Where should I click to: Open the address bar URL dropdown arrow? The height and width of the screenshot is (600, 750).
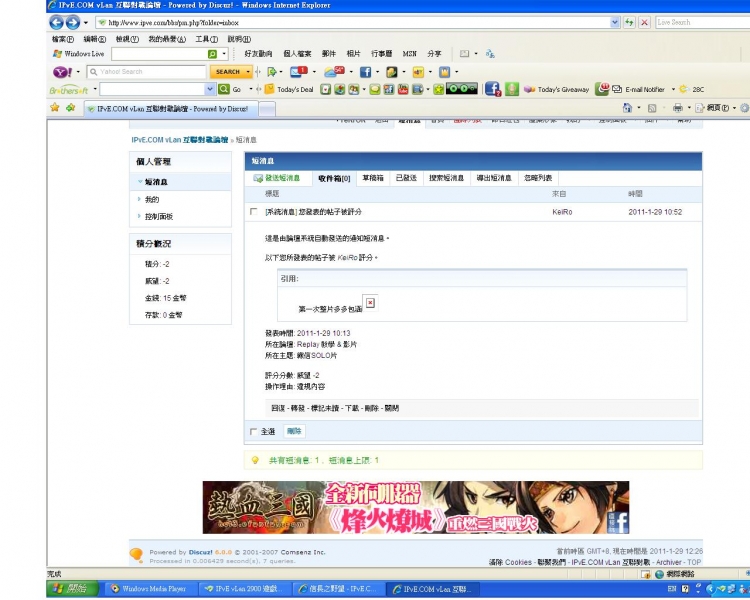[612, 22]
